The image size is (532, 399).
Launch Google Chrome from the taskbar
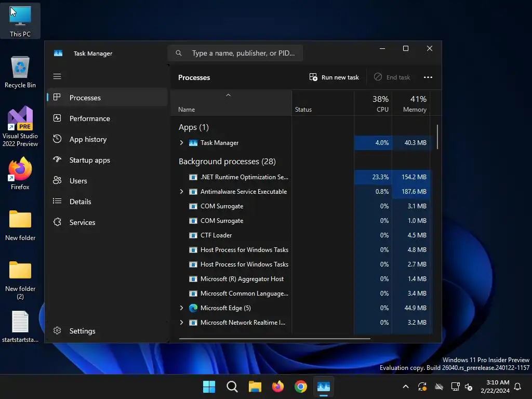(301, 387)
